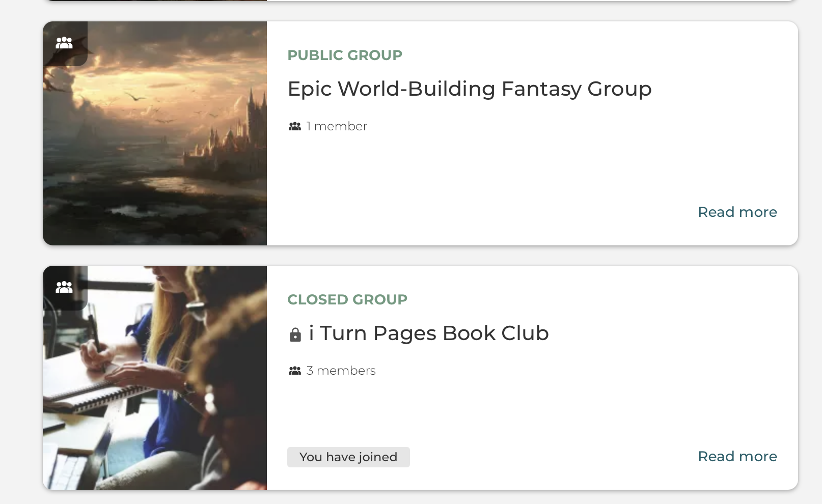Open Epic World-Building Fantasy Group title
This screenshot has width=822, height=504.
click(470, 89)
